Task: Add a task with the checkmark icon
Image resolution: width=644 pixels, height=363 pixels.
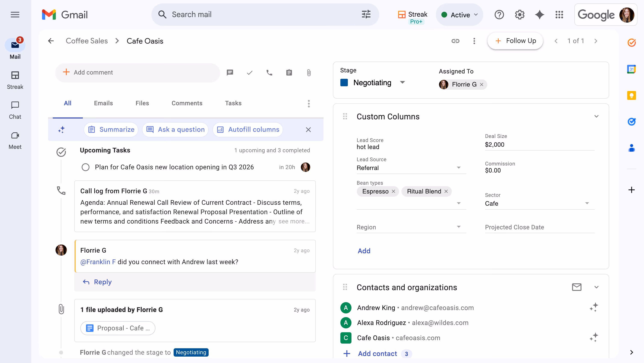Action: [249, 73]
